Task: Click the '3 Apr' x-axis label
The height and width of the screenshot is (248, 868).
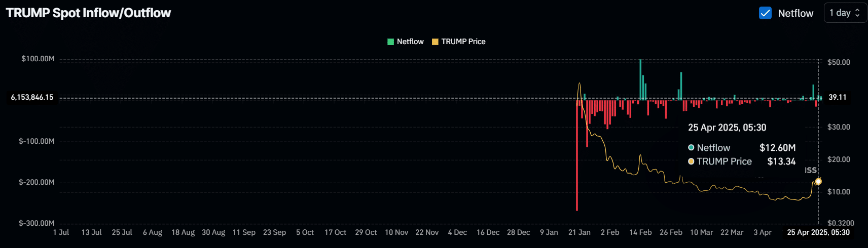Action: coord(763,232)
